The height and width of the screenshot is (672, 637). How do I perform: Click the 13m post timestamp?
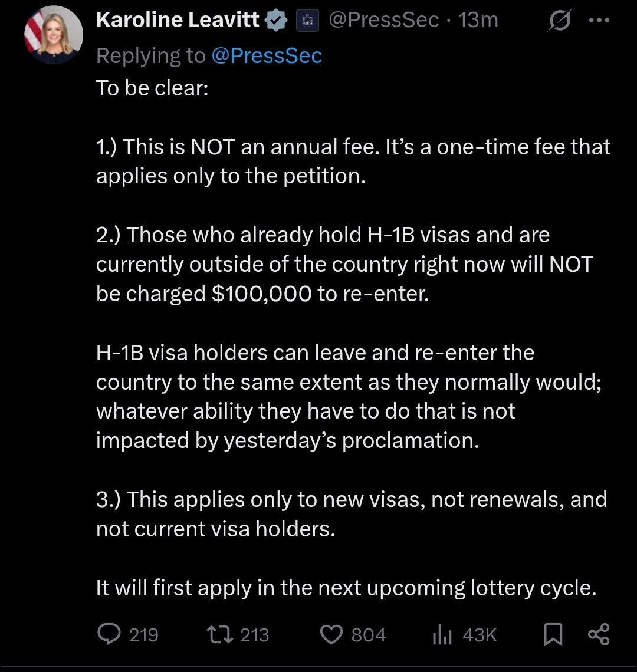click(x=478, y=20)
